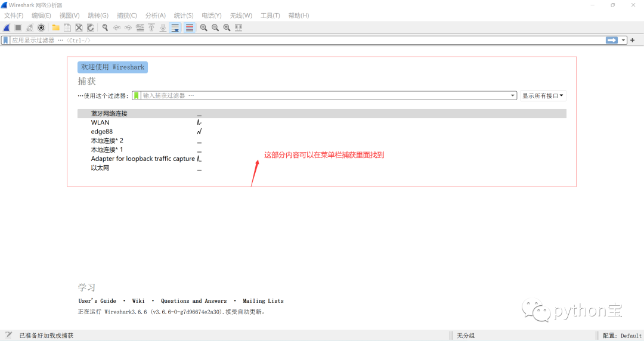Open the 编辑(E) menu
The height and width of the screenshot is (341, 644).
pos(41,15)
